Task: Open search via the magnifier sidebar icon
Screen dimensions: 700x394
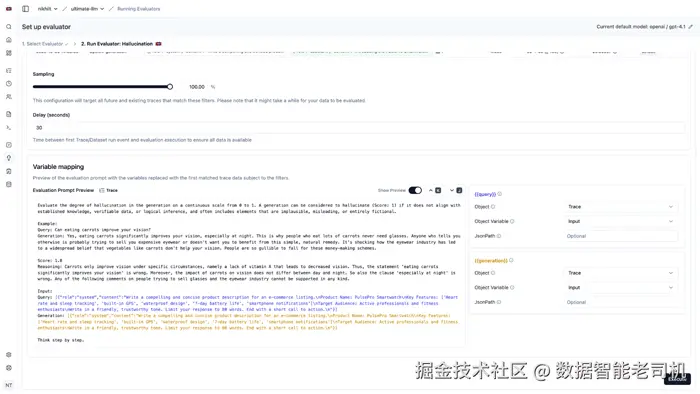Action: pyautogui.click(x=8, y=27)
